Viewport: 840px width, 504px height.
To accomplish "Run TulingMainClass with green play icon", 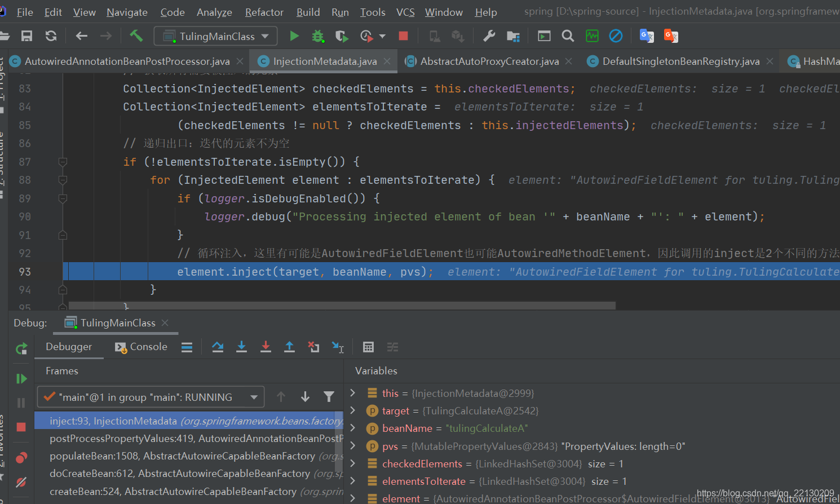I will (294, 36).
